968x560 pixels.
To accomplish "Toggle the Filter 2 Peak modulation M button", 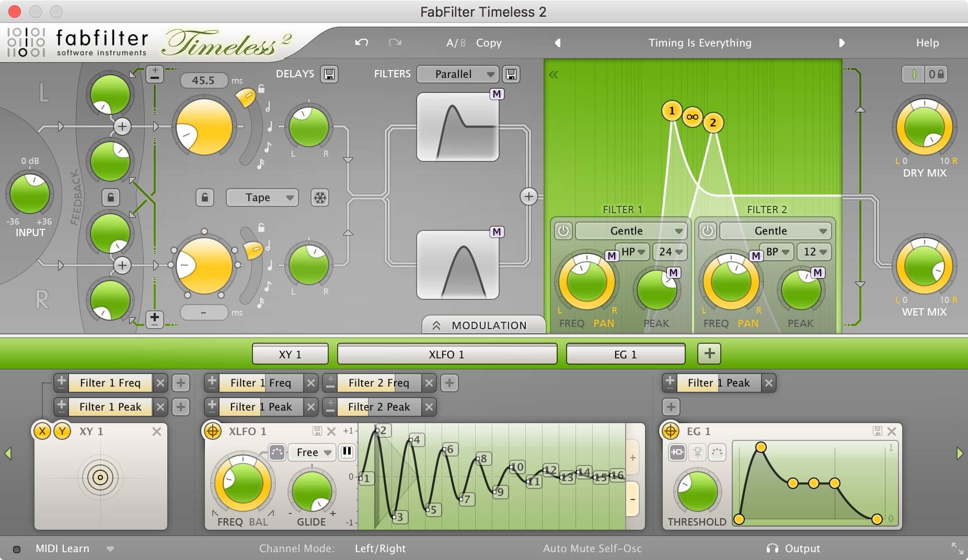I will 817,272.
